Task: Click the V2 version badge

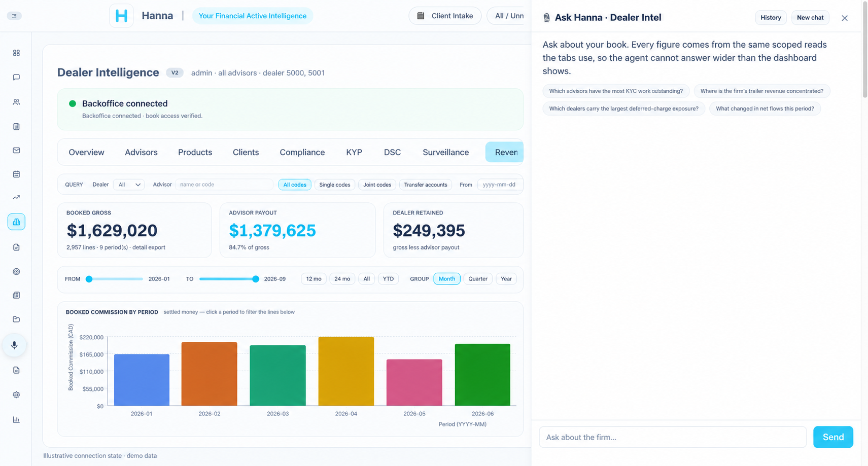Action: click(x=175, y=73)
